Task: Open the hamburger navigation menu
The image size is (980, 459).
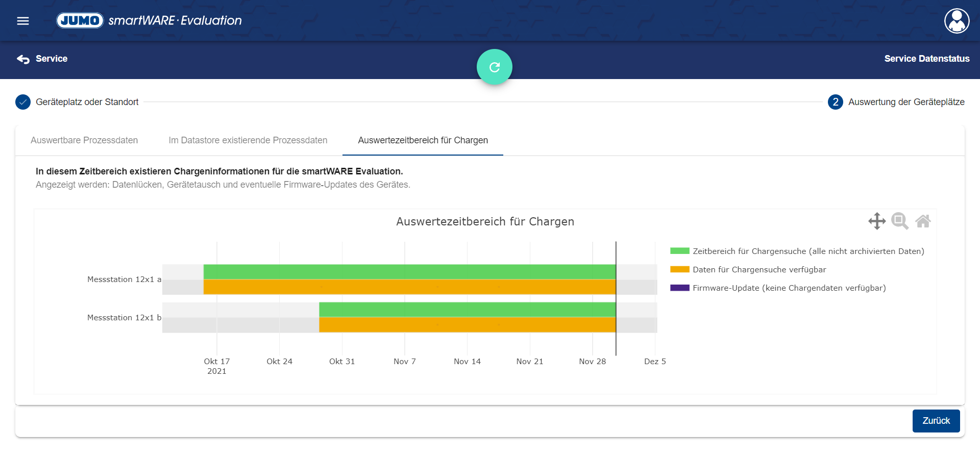Action: pos(23,21)
